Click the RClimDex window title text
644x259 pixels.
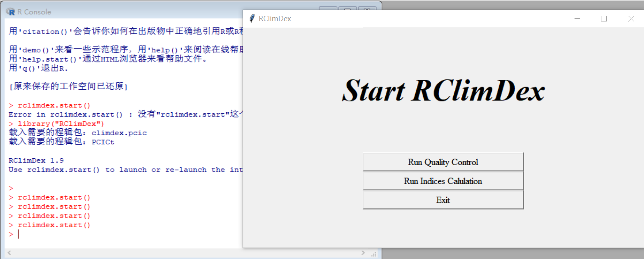tap(275, 18)
